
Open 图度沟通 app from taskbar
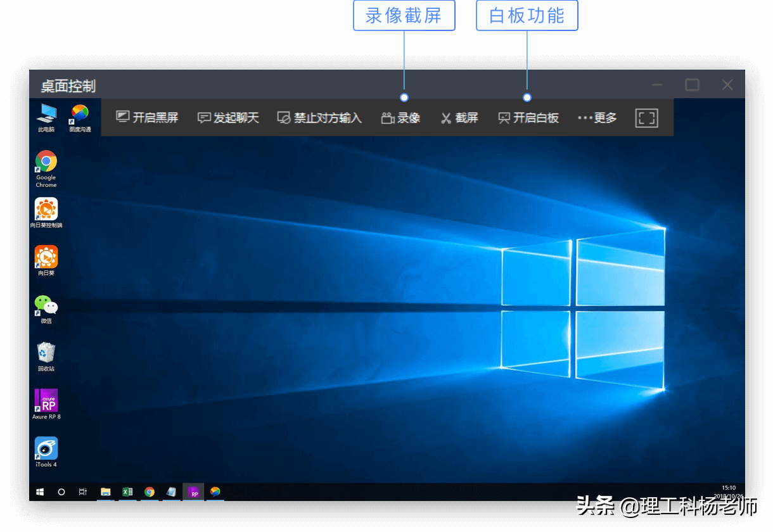pyautogui.click(x=215, y=491)
